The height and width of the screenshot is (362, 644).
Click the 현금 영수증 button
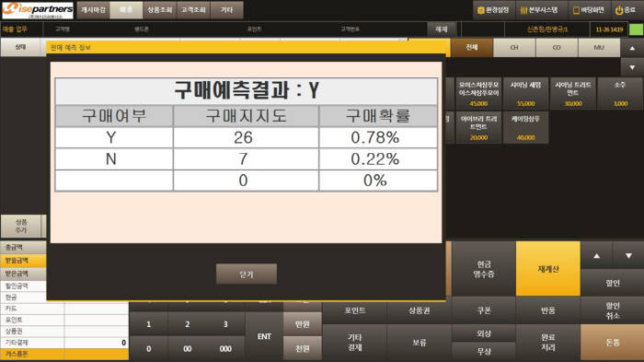(x=483, y=269)
